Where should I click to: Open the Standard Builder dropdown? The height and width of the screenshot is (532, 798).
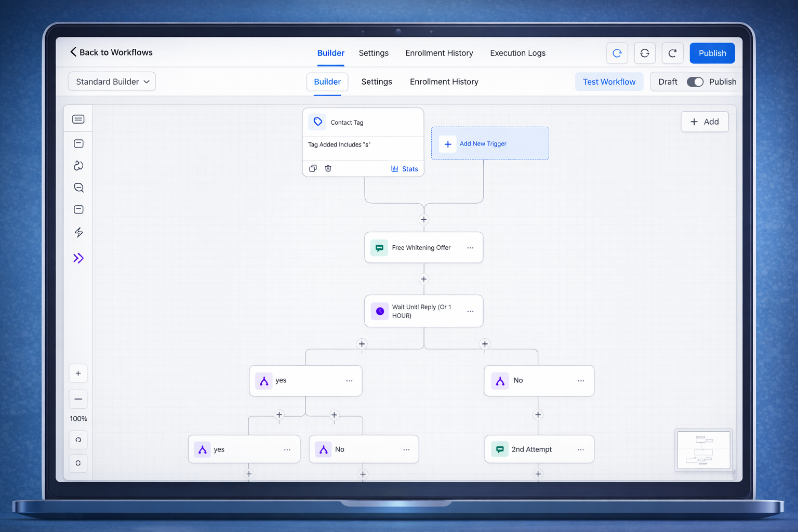pyautogui.click(x=112, y=81)
